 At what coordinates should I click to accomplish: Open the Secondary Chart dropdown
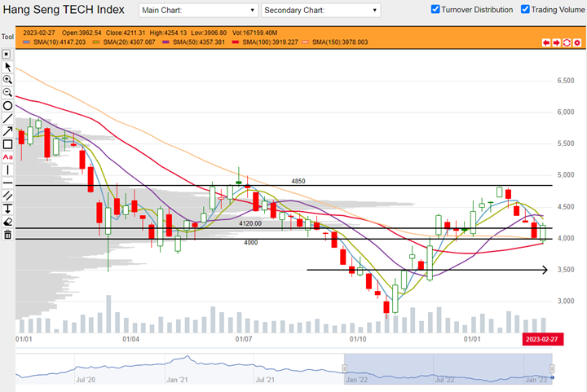click(321, 11)
